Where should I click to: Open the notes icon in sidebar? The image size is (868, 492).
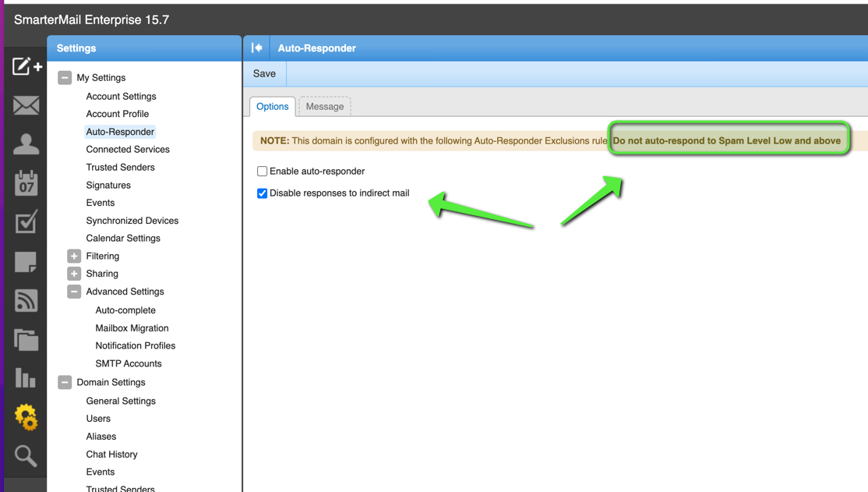26,262
